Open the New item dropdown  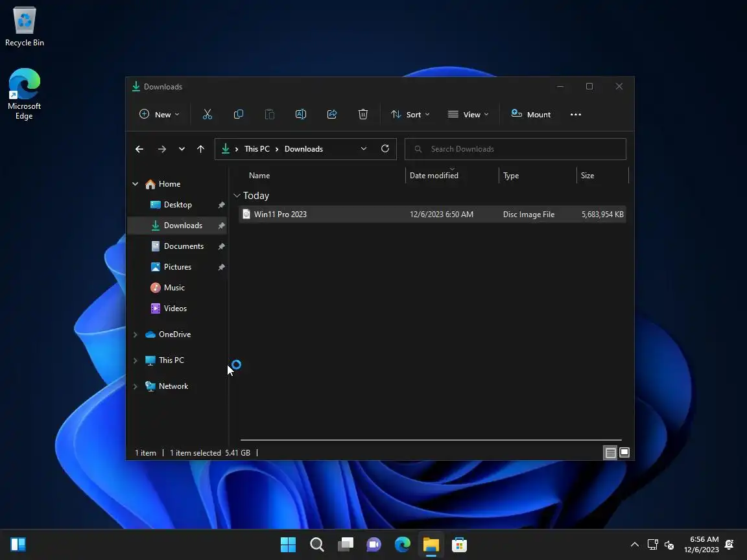(x=159, y=114)
